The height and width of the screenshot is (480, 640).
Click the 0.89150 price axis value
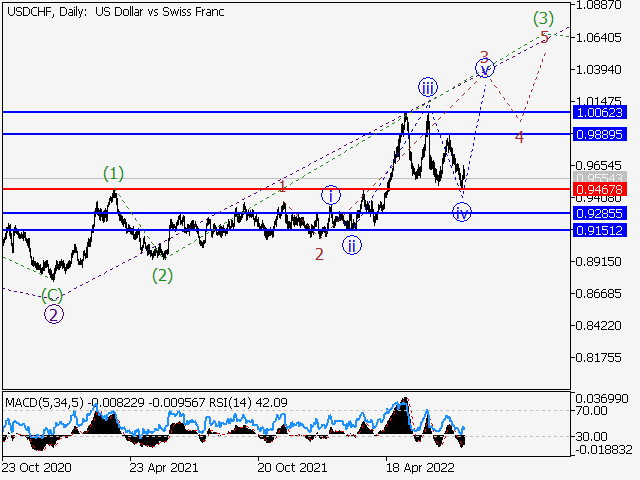pos(598,261)
